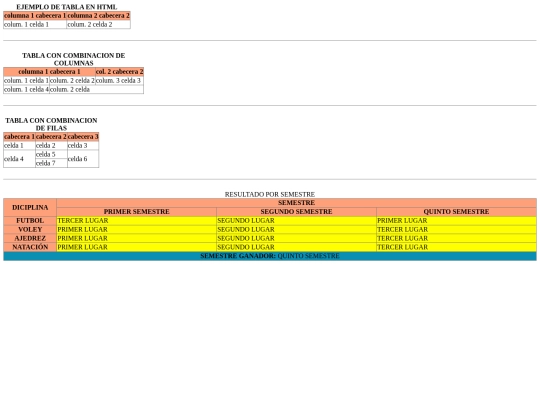Screen dimensions: 540x405
Task: Select 'TERCER LUGAR' in the VOLEY row
Action: click(456, 230)
